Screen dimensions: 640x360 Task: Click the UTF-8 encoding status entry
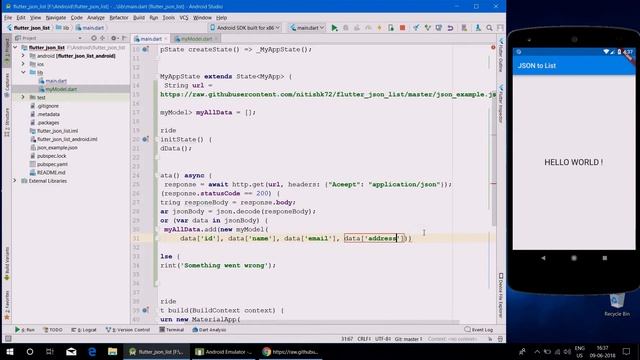point(383,339)
